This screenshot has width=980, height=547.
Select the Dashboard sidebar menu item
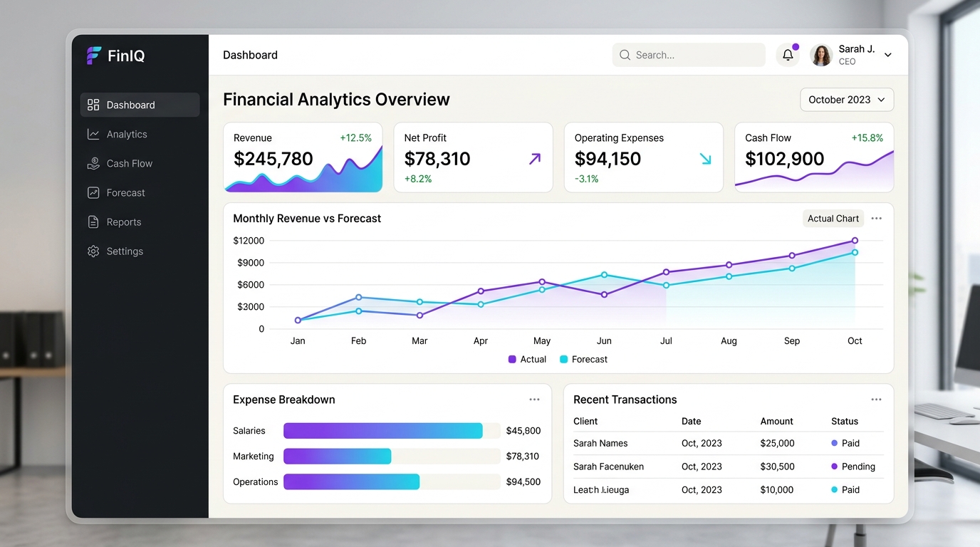[140, 105]
